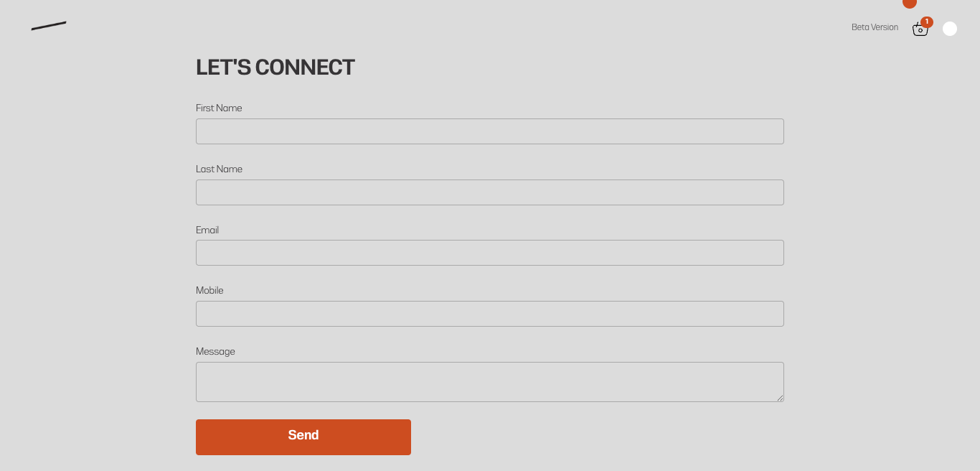Image resolution: width=980 pixels, height=471 pixels.
Task: Click the Message box resize handle
Action: click(x=780, y=398)
